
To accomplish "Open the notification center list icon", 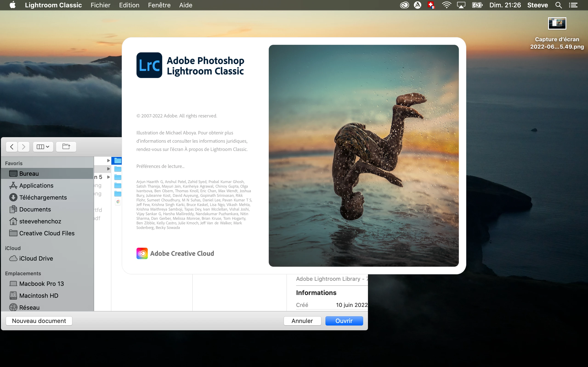I will tap(573, 5).
